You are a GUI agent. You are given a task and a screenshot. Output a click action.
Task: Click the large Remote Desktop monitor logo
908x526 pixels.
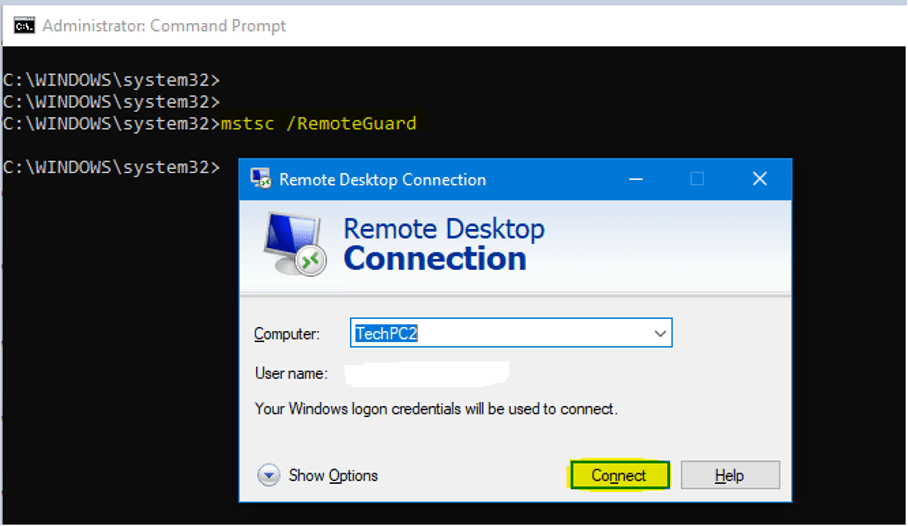coord(295,245)
